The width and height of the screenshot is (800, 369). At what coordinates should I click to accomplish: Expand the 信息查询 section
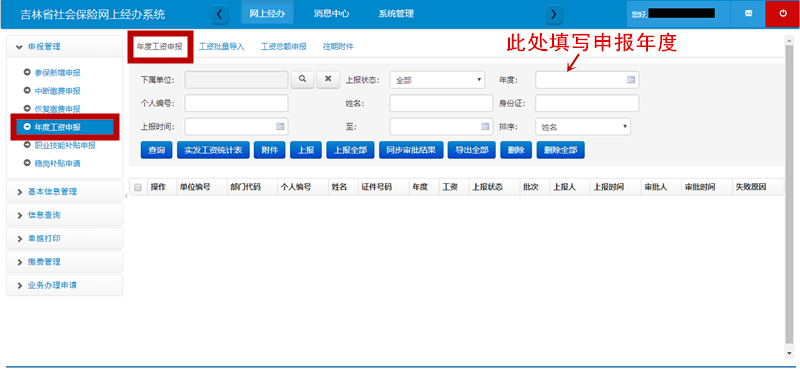pyautogui.click(x=64, y=215)
